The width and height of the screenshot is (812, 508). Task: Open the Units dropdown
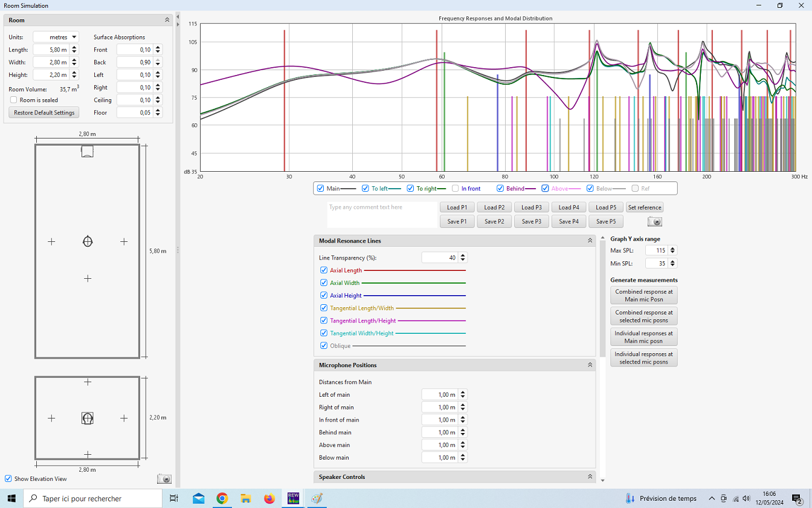pyautogui.click(x=56, y=37)
